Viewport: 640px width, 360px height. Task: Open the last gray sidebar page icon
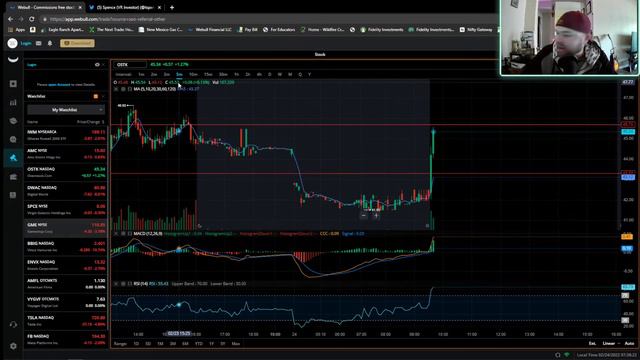click(13, 195)
